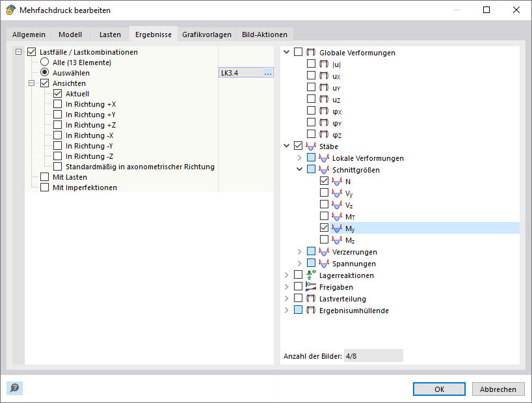
Task: Click the Mz bending moment icon
Action: (337, 240)
